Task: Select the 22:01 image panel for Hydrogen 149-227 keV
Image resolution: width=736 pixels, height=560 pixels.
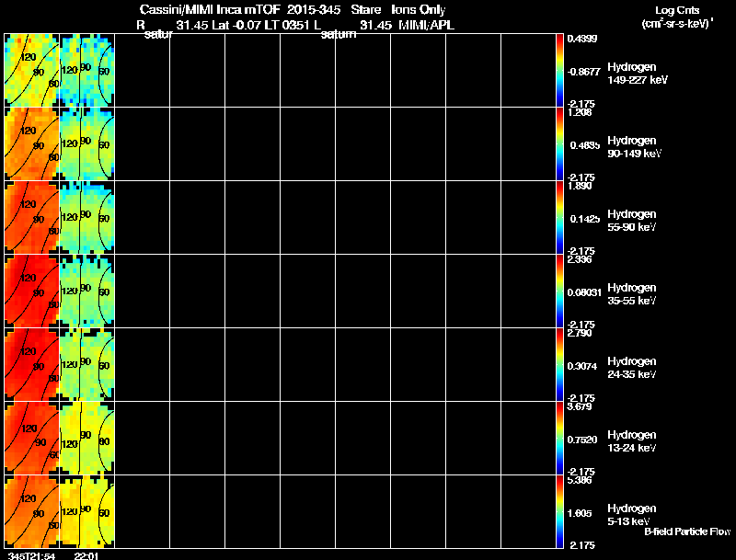Action: point(87,71)
